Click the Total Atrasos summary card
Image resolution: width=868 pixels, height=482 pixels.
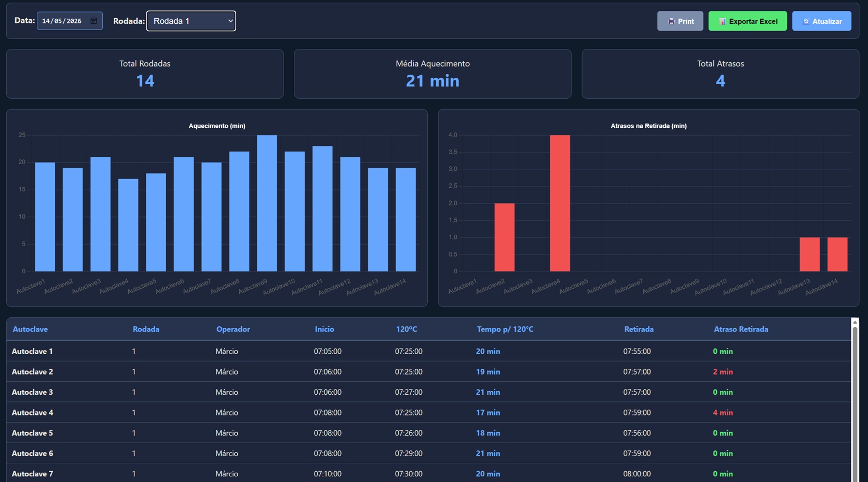pyautogui.click(x=720, y=74)
